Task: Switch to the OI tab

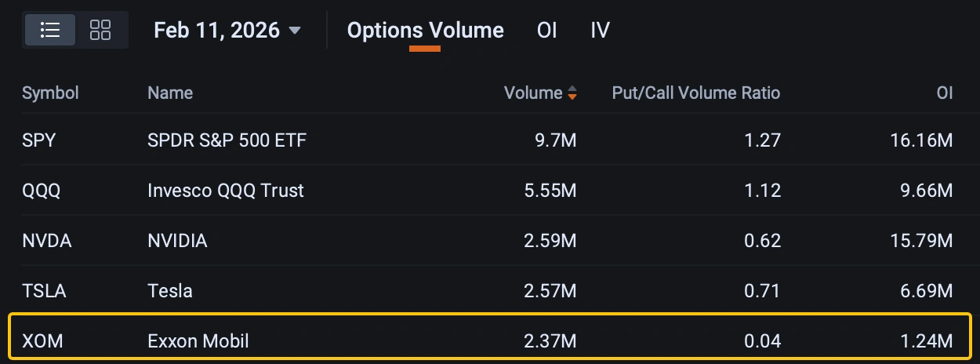Action: 547,31
